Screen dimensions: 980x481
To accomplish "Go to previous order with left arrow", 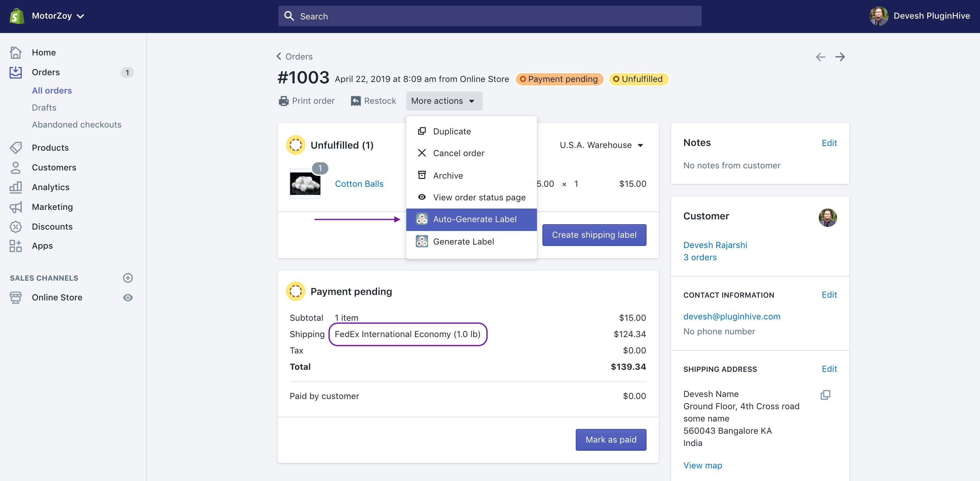I will tap(820, 57).
